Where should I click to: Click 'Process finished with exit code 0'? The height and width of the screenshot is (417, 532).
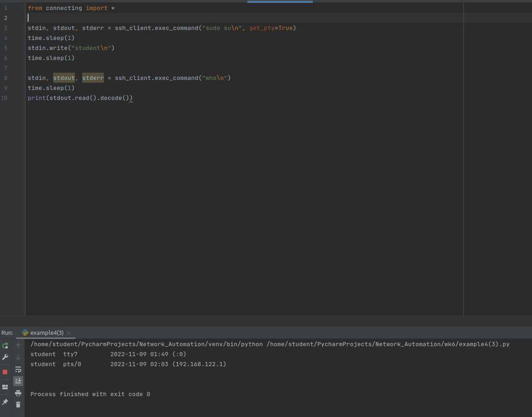tap(90, 394)
